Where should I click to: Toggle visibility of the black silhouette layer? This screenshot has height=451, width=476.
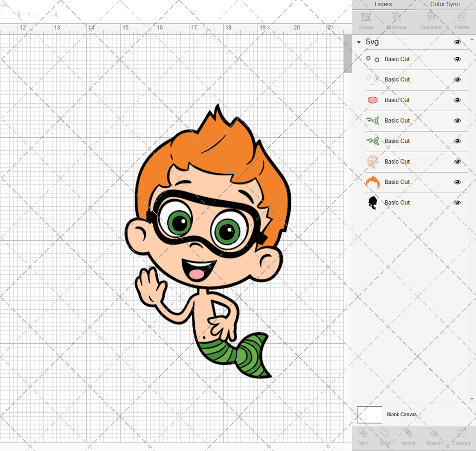pos(457,203)
